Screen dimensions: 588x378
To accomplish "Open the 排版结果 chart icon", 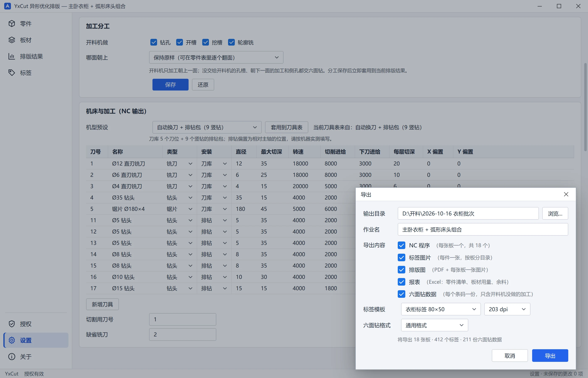I will tap(12, 56).
